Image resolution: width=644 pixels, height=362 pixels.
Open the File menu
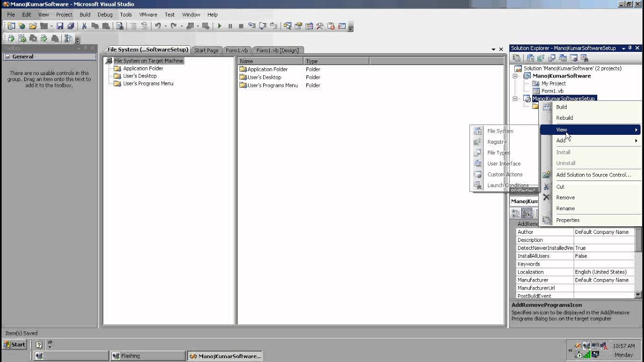click(11, 15)
